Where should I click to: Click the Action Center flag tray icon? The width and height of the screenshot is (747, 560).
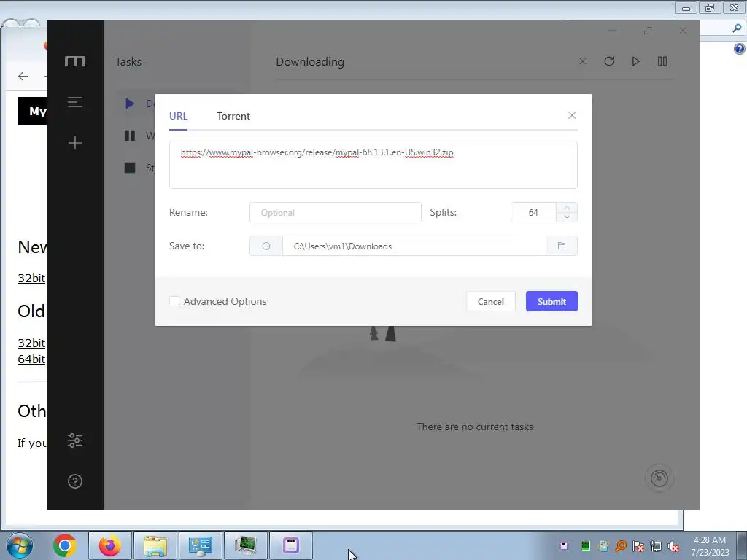(638, 546)
